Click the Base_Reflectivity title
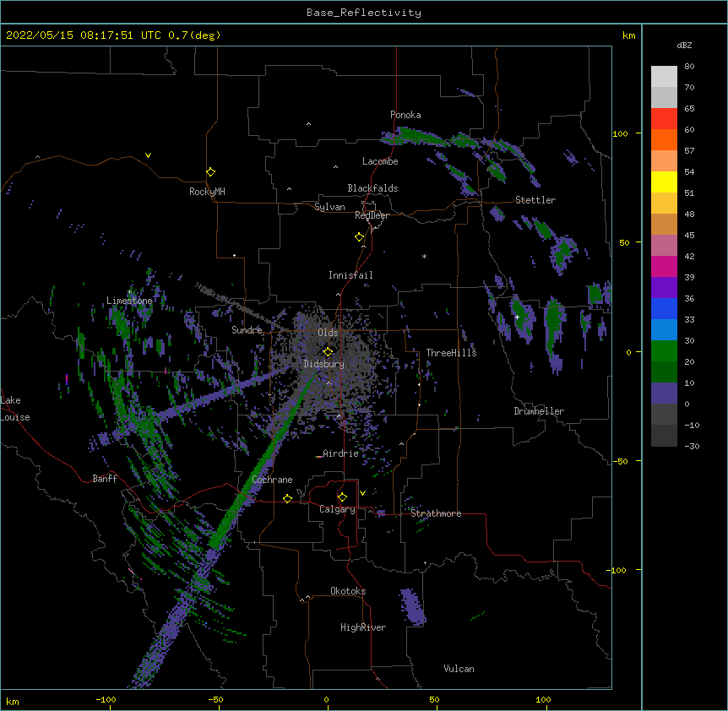The image size is (728, 711). pyautogui.click(x=364, y=13)
